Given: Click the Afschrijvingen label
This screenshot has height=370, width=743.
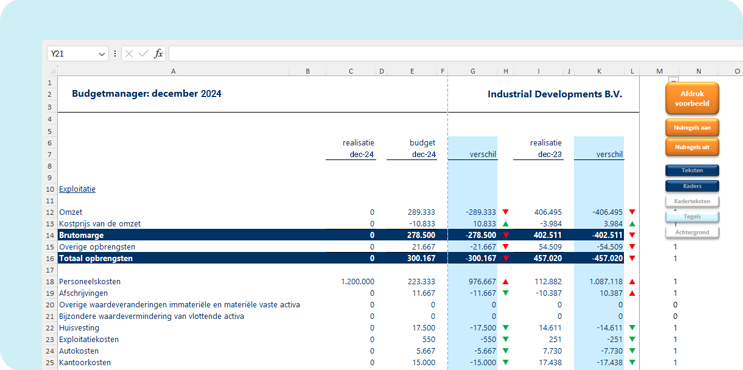Looking at the screenshot, I should 83,293.
